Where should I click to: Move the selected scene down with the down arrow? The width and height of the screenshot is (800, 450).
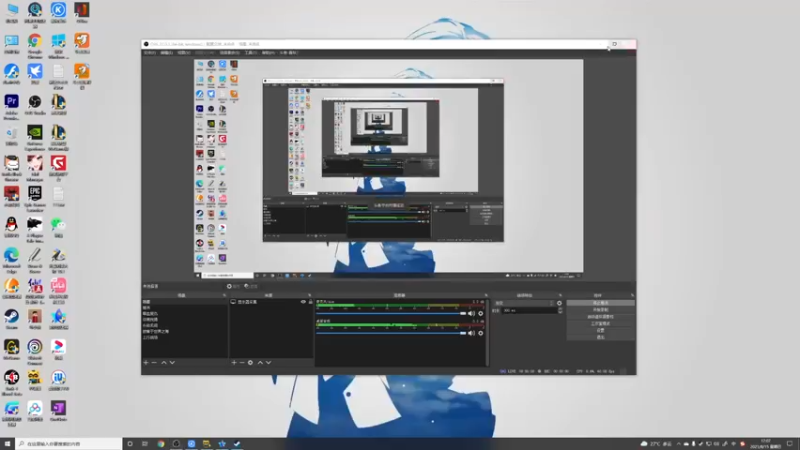172,363
